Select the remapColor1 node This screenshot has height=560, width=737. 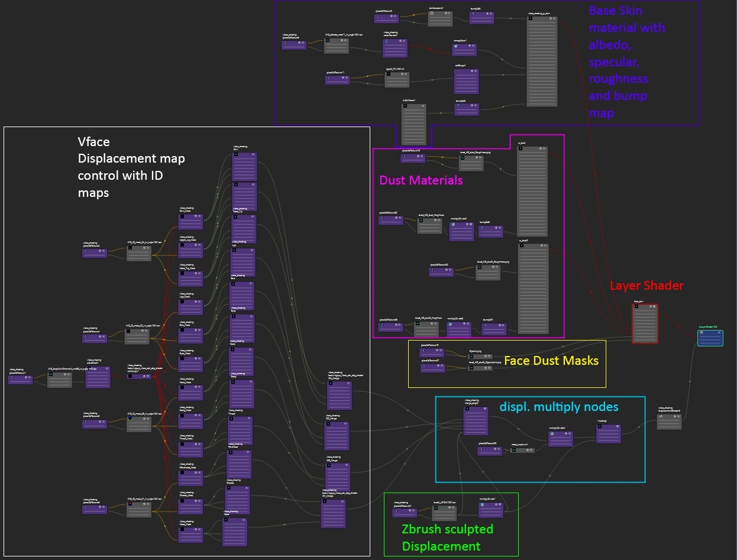coord(464,50)
